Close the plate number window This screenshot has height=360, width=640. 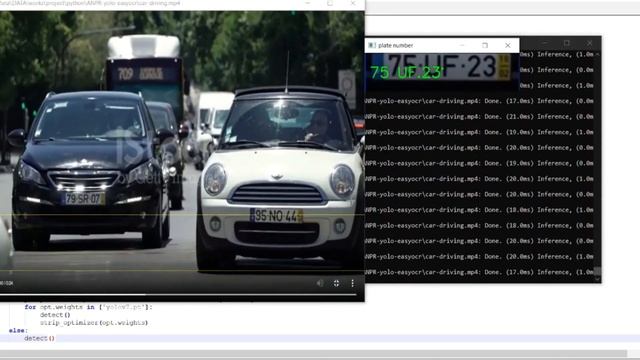(x=508, y=45)
